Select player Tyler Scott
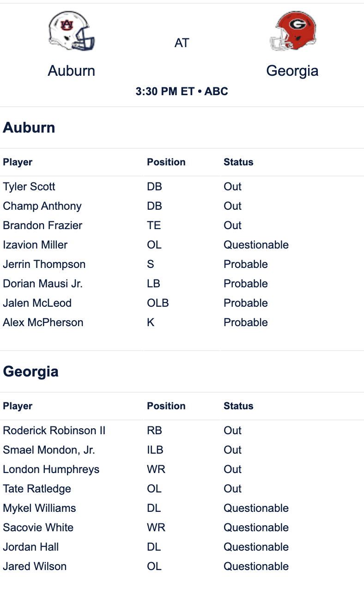Viewport: 364px width, 595px height. tap(29, 187)
